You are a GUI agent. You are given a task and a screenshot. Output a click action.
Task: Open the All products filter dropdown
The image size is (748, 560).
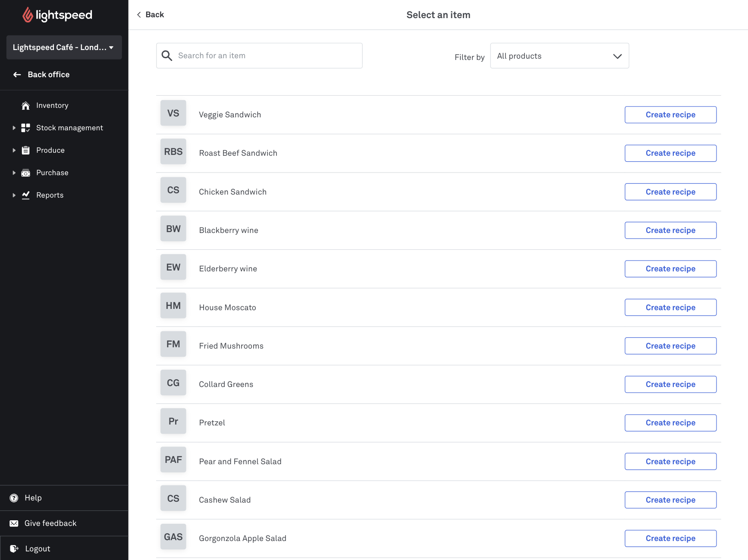pos(559,56)
